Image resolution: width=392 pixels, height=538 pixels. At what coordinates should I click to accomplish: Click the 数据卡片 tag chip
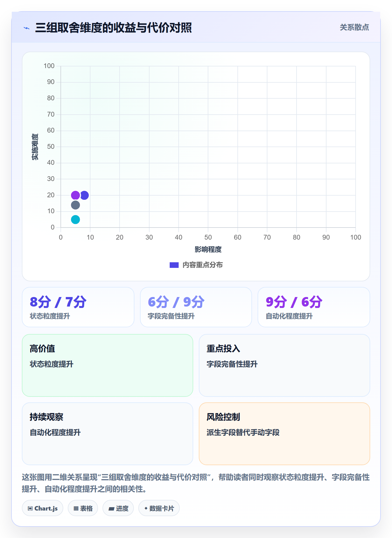pos(159,508)
